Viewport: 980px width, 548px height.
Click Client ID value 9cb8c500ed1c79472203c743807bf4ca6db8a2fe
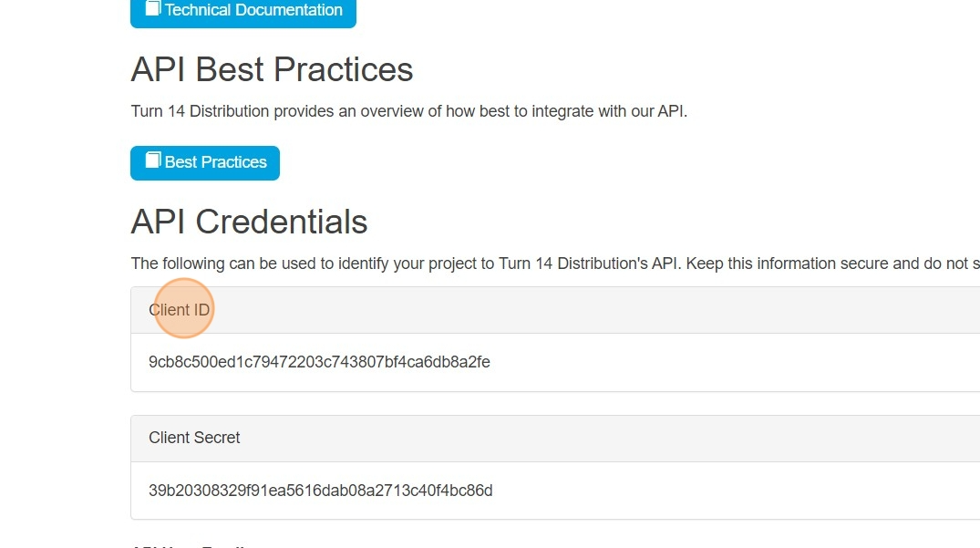(319, 362)
